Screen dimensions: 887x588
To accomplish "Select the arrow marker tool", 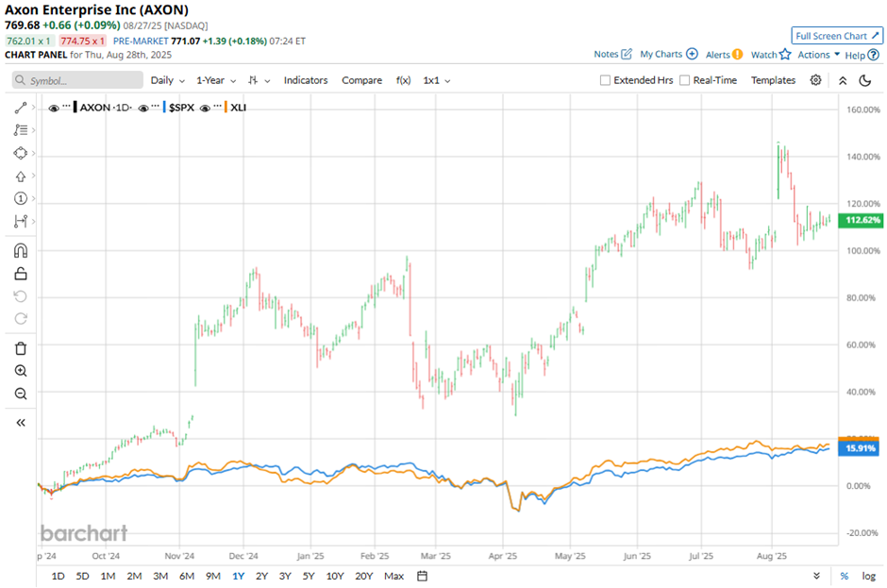I will pyautogui.click(x=21, y=176).
